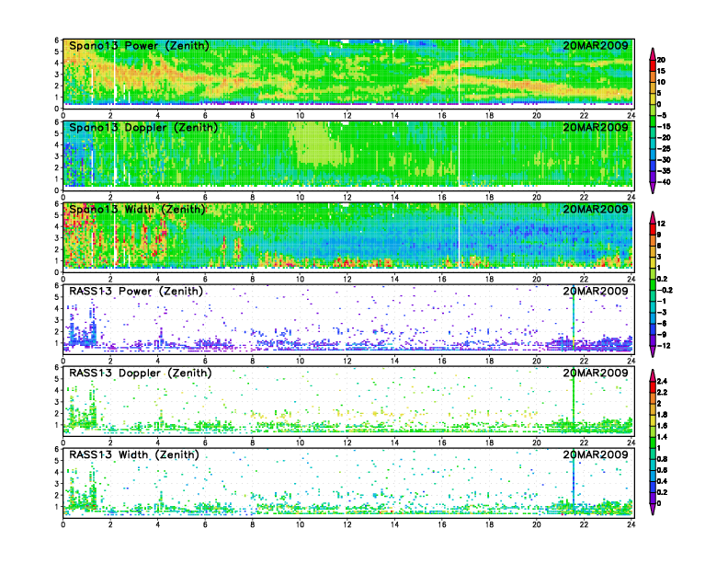Click the 2.4 label on the bottom colorbar
The width and height of the screenshot is (728, 563).
point(662,381)
